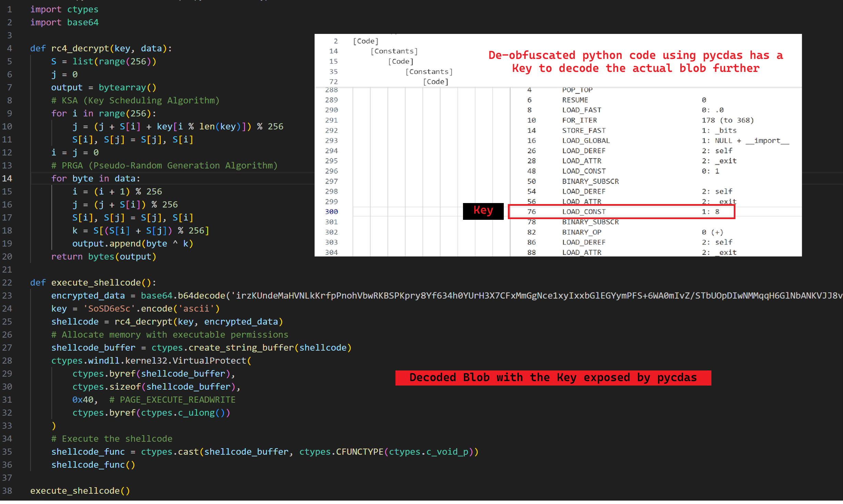
Task: Select '[Constants]' row at line 35 in pycdas
Action: coord(429,72)
